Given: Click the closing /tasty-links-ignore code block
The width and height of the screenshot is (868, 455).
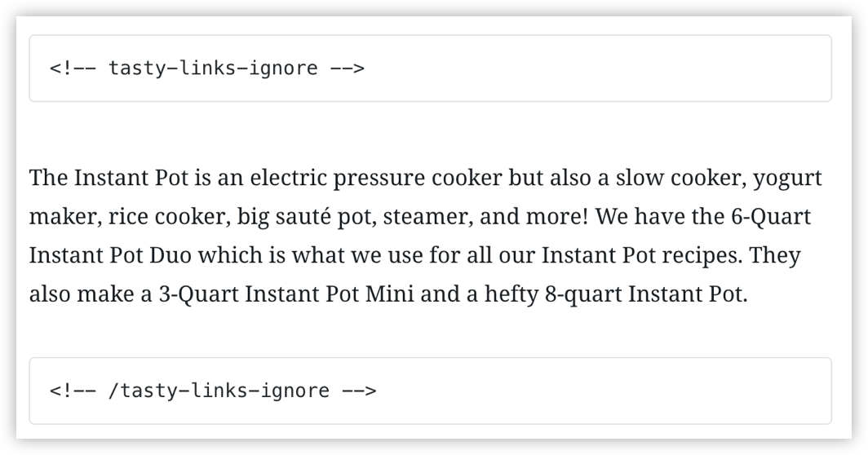Looking at the screenshot, I should pos(430,391).
